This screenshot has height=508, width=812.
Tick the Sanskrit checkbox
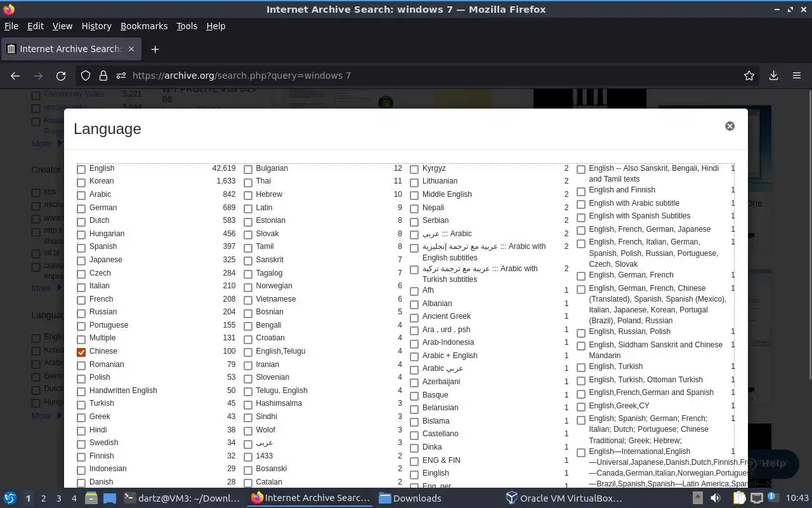[248, 260]
